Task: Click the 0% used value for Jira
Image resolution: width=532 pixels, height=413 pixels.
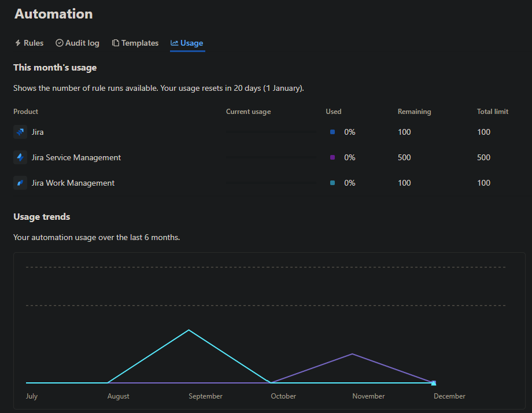Action: (x=350, y=132)
